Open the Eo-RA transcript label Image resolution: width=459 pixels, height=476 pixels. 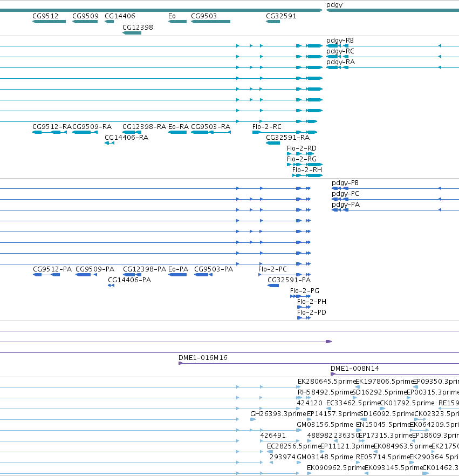(x=179, y=127)
